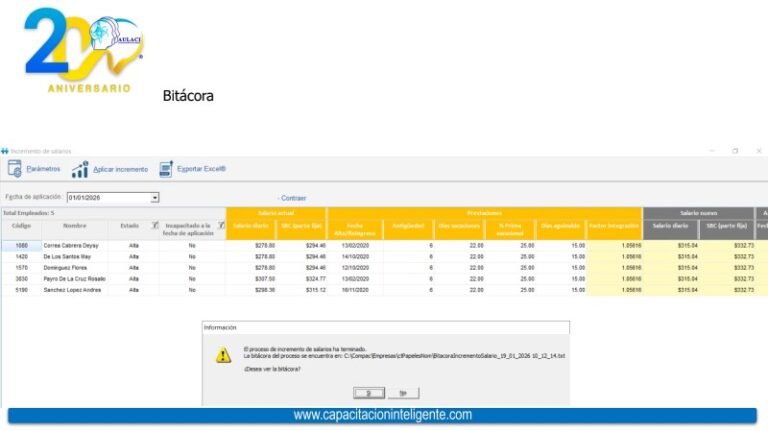This screenshot has height=431, width=768.
Task: Select the row Sanchez Lopez Andres
Action: tap(384, 290)
